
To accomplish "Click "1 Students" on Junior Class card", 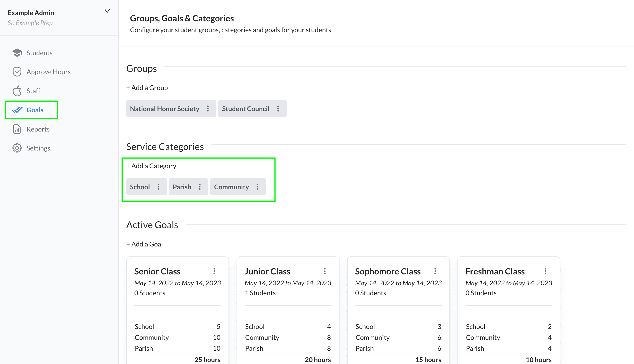I will (x=260, y=293).
